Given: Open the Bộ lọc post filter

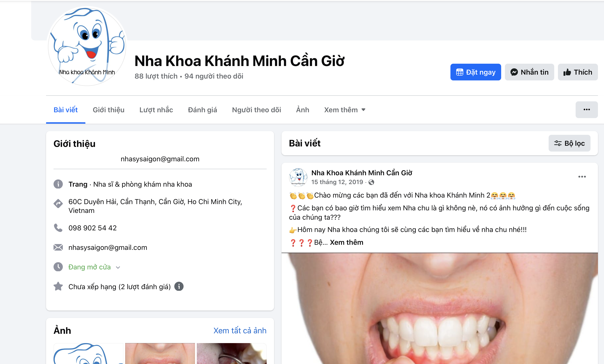Looking at the screenshot, I should pos(569,143).
